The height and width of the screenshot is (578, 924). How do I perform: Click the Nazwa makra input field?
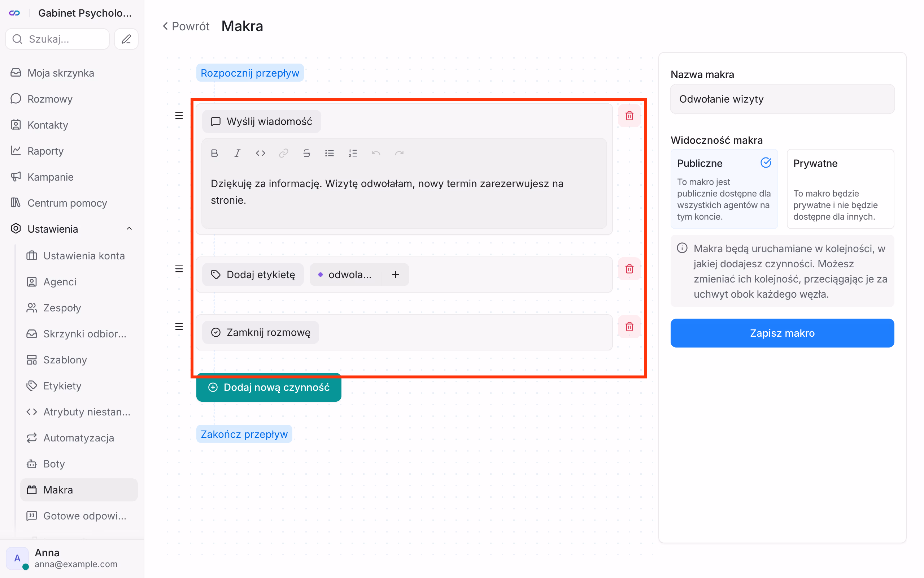[782, 99]
